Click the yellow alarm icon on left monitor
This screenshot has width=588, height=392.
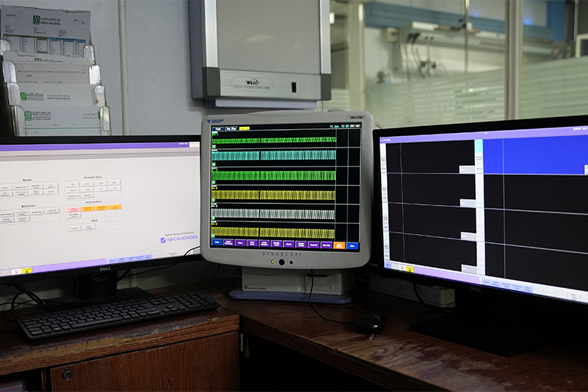[25, 270]
